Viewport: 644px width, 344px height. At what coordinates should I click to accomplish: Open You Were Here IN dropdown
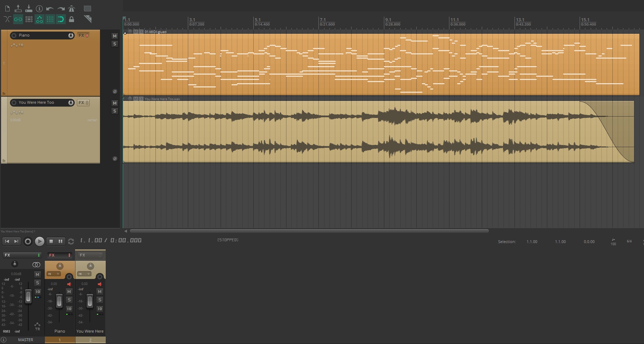84,274
